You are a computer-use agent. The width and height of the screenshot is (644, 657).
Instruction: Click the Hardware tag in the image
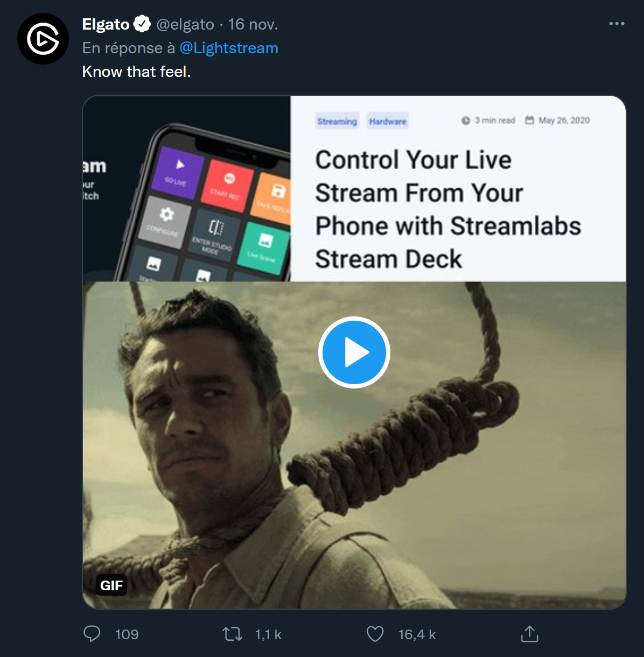pyautogui.click(x=388, y=122)
